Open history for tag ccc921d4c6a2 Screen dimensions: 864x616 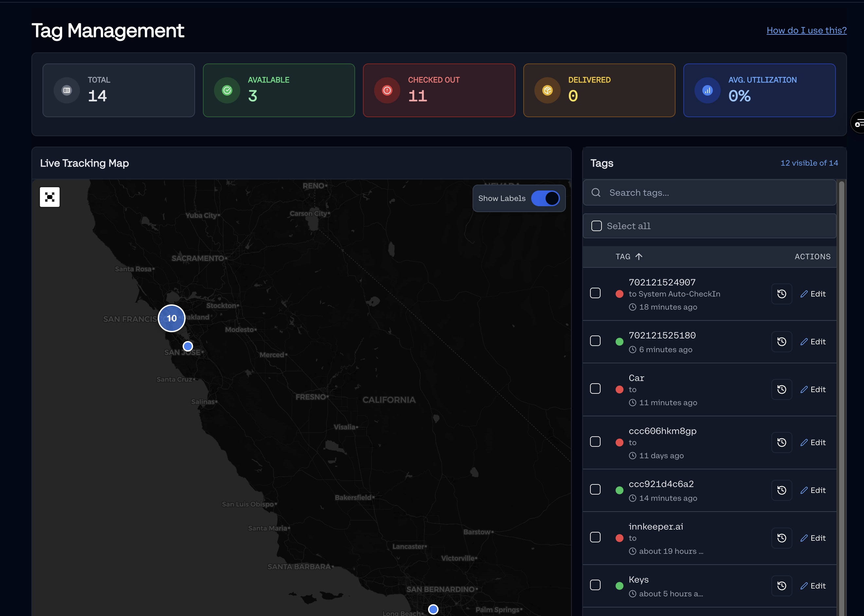pyautogui.click(x=782, y=490)
